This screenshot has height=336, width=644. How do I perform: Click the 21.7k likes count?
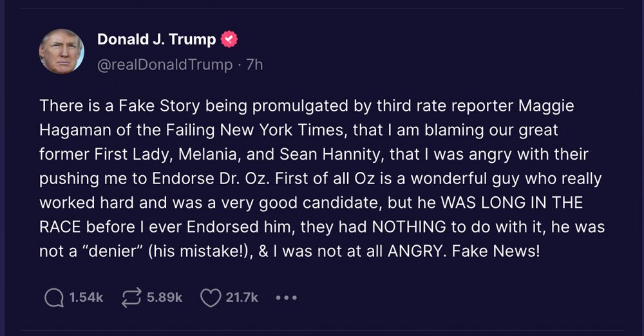(x=242, y=297)
